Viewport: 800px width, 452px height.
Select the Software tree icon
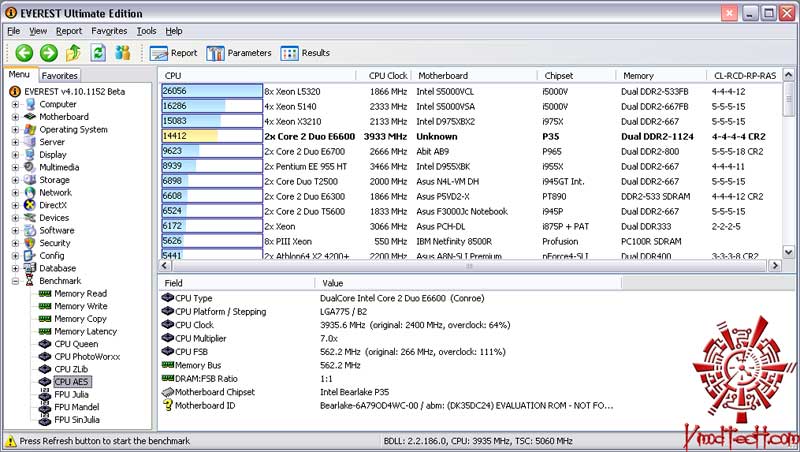click(x=30, y=231)
